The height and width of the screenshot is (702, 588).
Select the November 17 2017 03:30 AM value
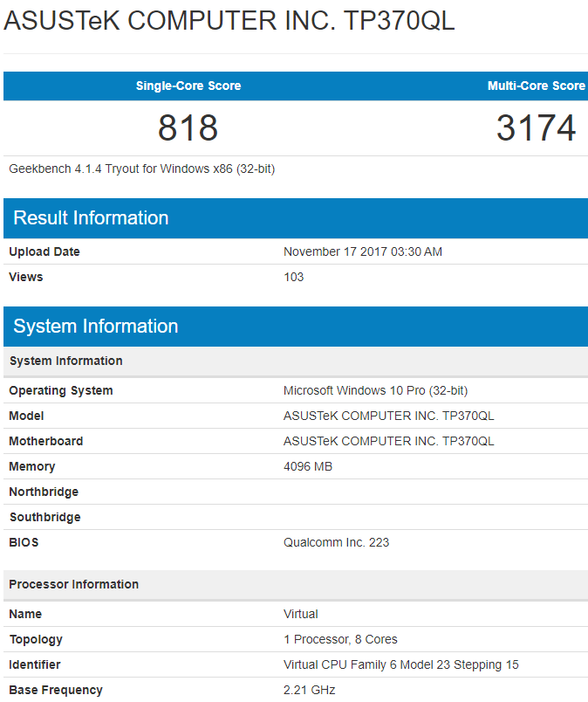[363, 251]
